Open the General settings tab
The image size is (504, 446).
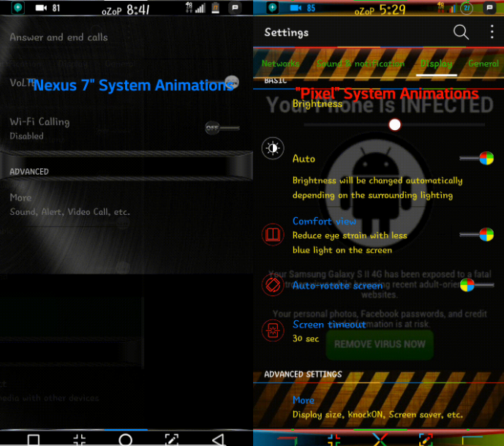484,64
